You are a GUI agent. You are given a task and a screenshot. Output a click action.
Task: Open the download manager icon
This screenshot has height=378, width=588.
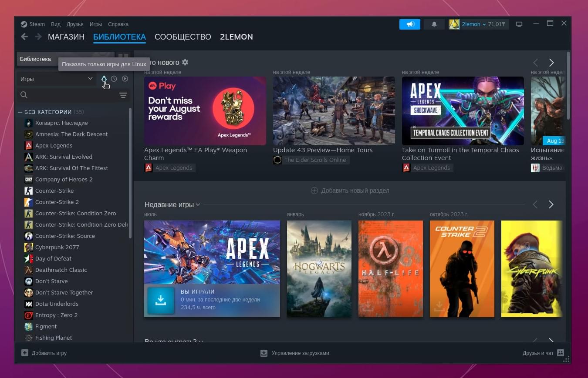[264, 353]
